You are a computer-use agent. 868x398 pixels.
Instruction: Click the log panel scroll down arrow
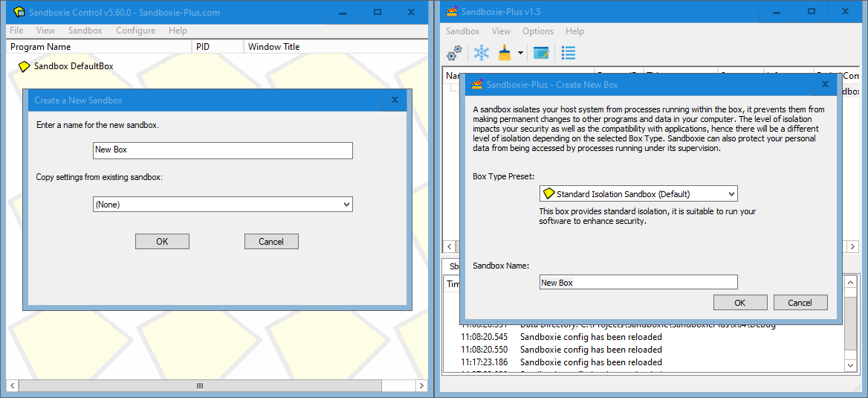852,365
